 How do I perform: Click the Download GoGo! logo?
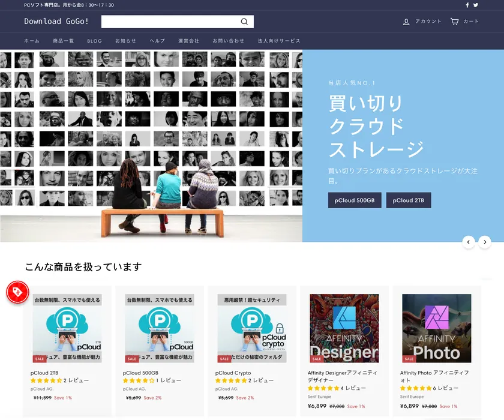point(56,21)
